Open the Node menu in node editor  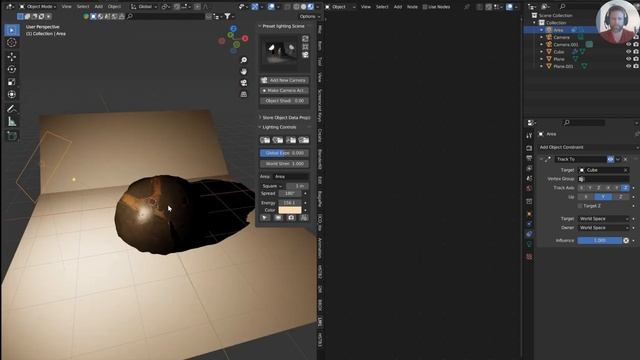[412, 7]
